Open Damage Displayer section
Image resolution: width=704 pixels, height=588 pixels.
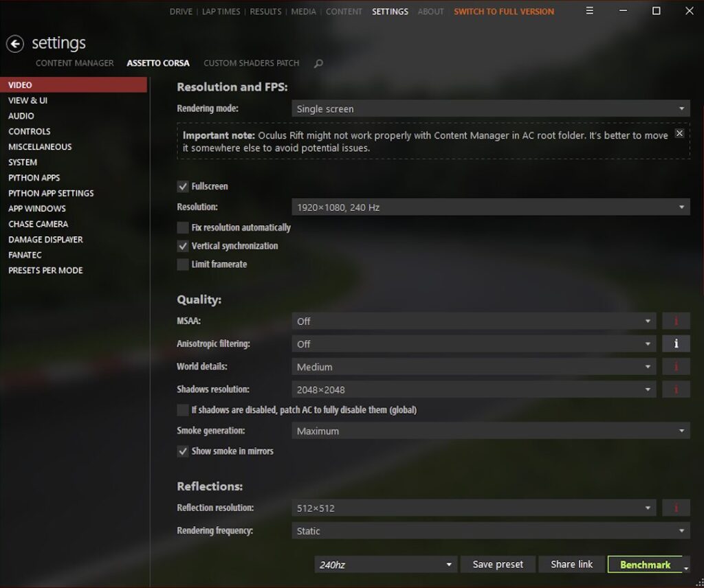coord(74,240)
